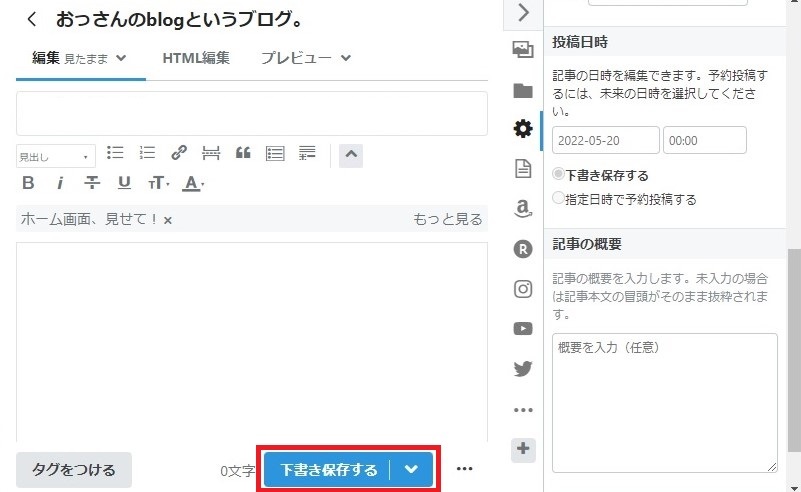This screenshot has height=492, width=801.
Task: Open the past articles document icon
Action: (x=523, y=169)
